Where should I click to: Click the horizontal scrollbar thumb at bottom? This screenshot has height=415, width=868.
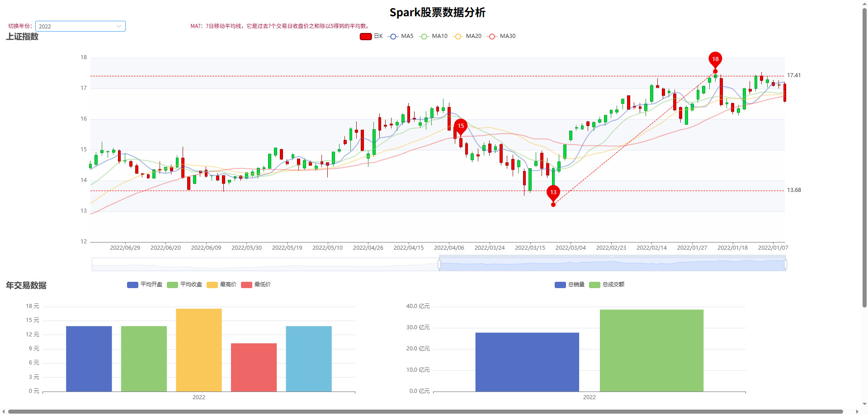tap(425, 411)
